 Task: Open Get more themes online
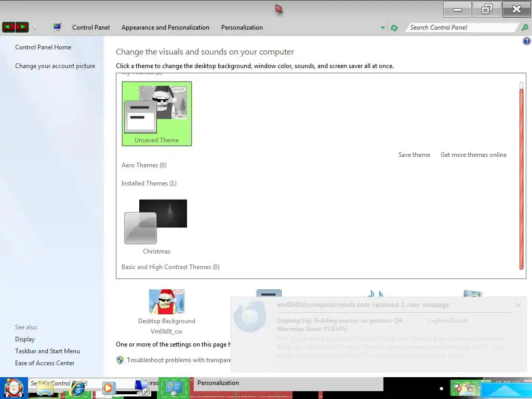coord(474,155)
